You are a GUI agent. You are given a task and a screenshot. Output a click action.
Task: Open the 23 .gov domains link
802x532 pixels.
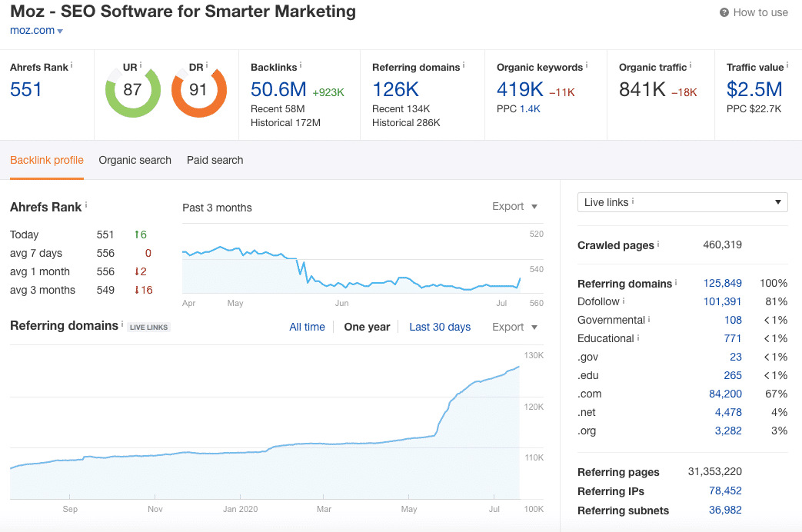coord(736,357)
